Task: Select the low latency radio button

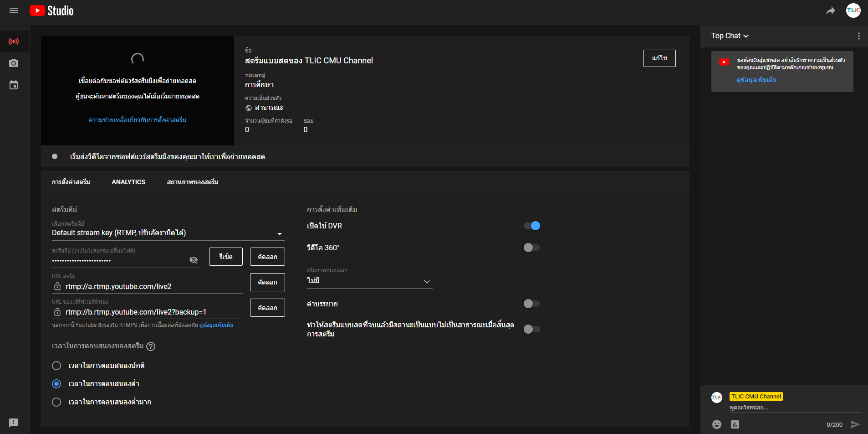Action: tap(56, 384)
